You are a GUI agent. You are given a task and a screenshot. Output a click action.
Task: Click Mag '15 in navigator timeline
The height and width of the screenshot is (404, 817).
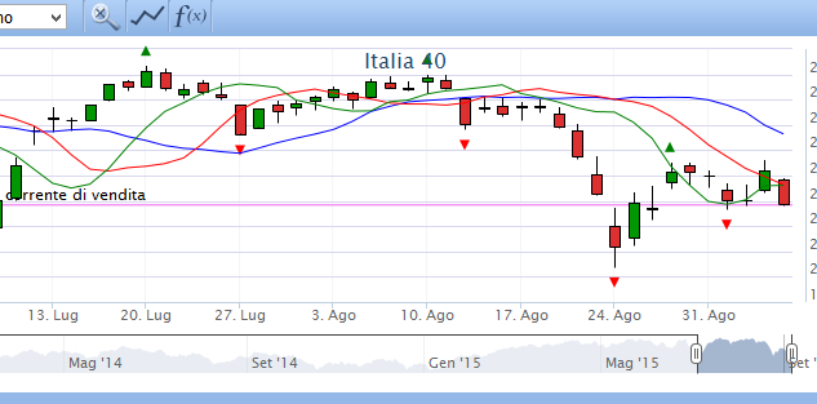click(632, 363)
